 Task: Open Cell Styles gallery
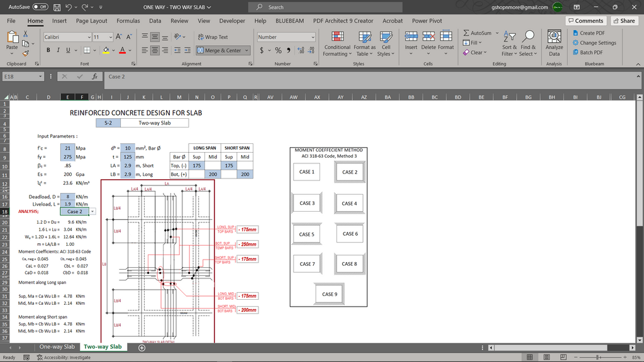386,44
